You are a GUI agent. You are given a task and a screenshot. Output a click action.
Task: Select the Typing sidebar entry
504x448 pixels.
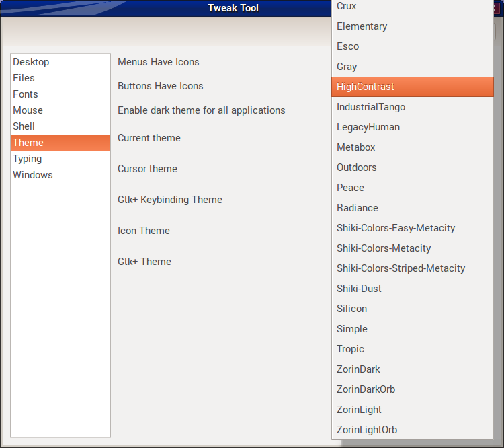tap(28, 159)
